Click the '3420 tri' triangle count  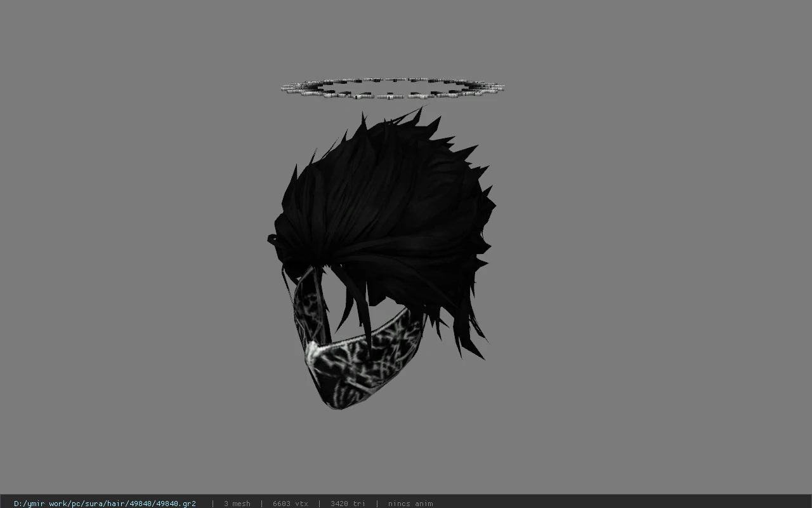[x=348, y=504]
